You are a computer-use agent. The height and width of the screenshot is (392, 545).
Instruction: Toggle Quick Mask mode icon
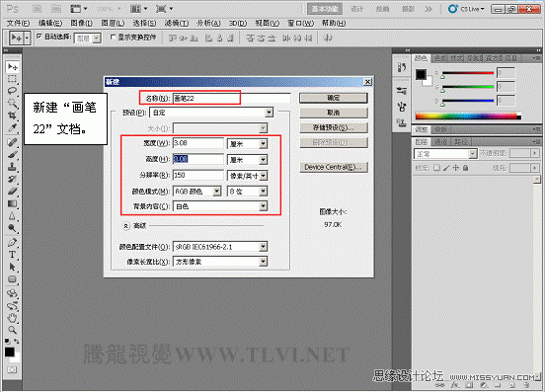[12, 369]
